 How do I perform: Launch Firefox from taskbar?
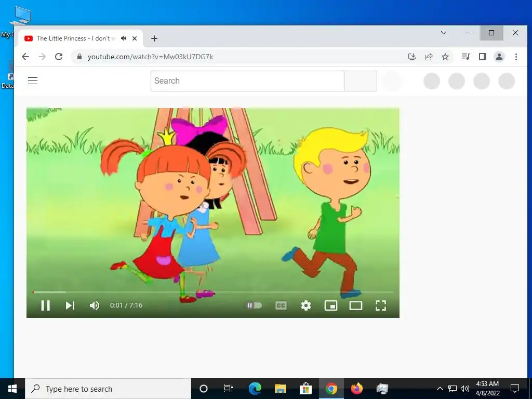point(356,389)
